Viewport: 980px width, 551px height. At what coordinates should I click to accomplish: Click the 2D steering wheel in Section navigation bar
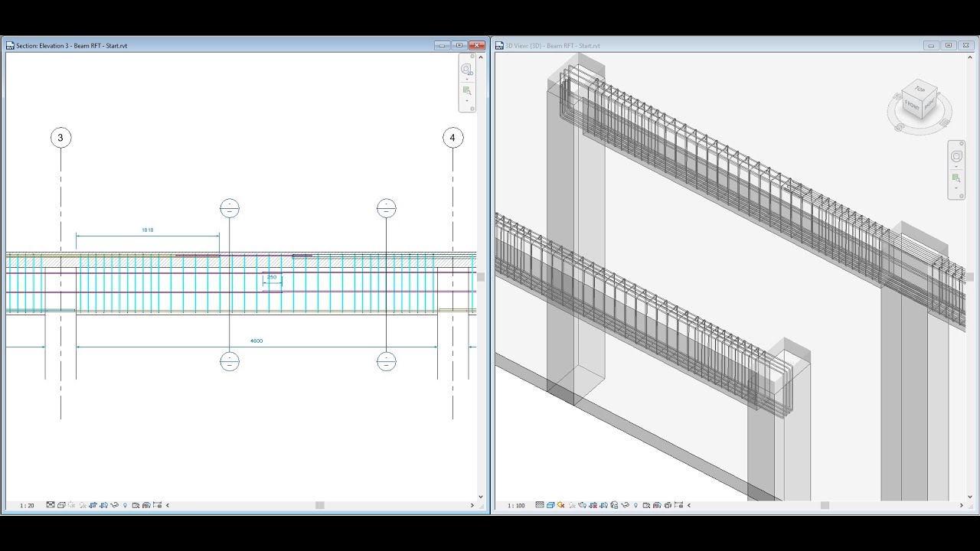[x=466, y=69]
